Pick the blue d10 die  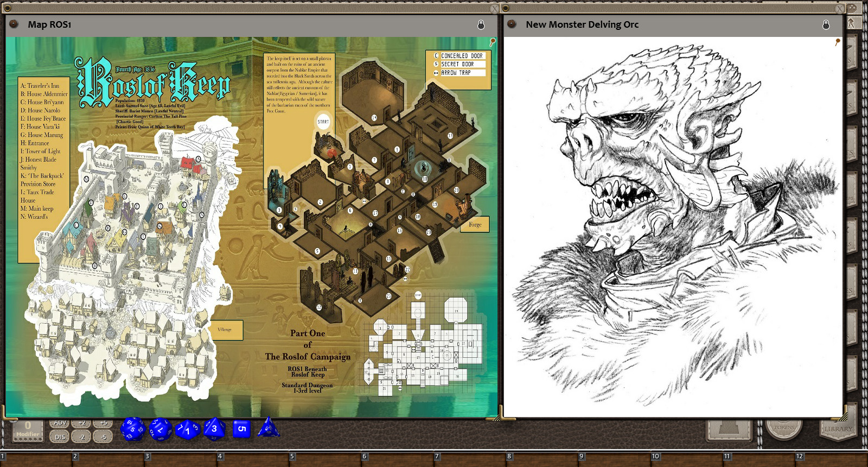(x=188, y=430)
